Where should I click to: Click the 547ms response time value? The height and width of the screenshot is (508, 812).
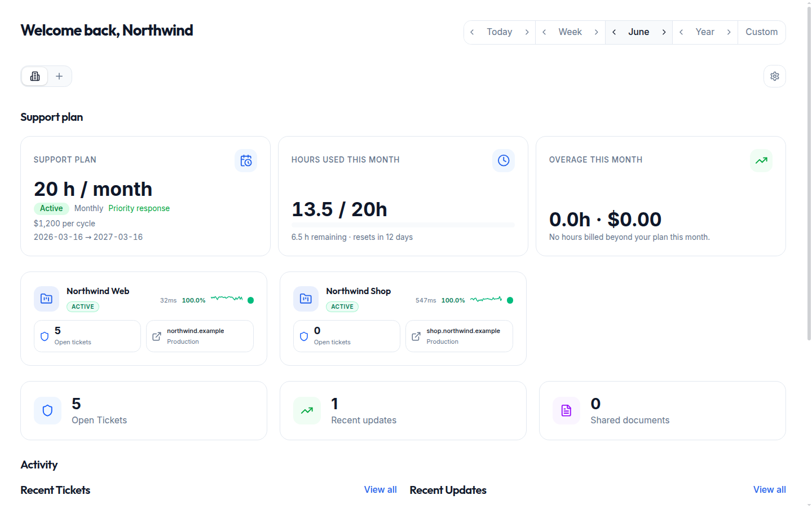coord(426,300)
